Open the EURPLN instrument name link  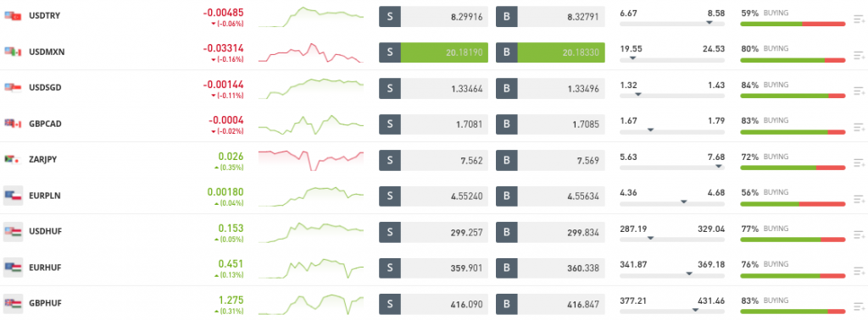click(43, 195)
